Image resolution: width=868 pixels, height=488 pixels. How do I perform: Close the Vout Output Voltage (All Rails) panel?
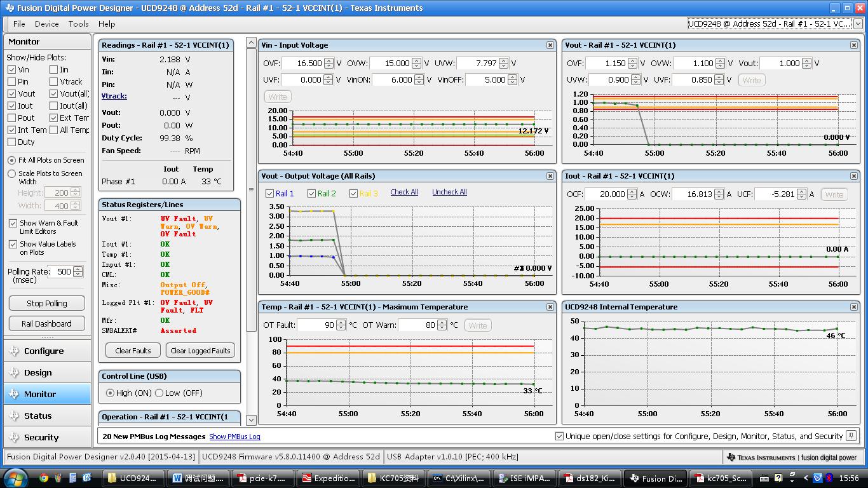tap(550, 176)
